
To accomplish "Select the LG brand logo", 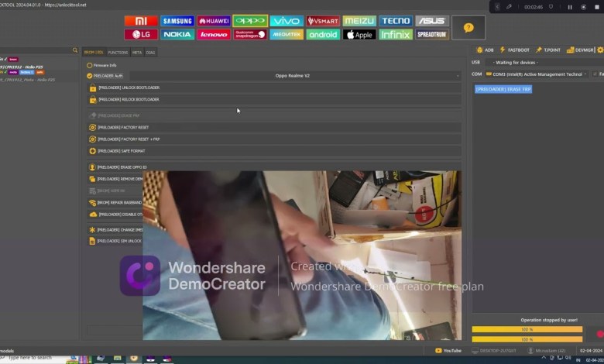I will point(141,35).
